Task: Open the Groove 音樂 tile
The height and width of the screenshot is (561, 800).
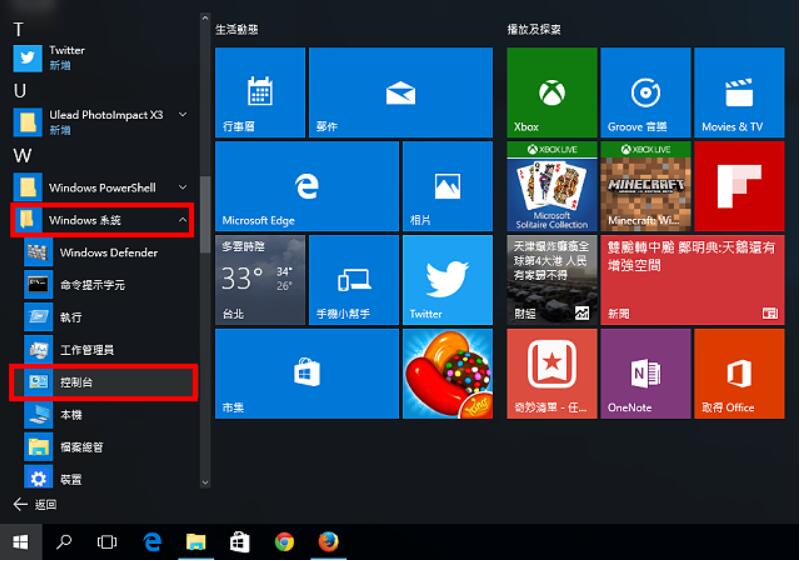Action: point(645,93)
